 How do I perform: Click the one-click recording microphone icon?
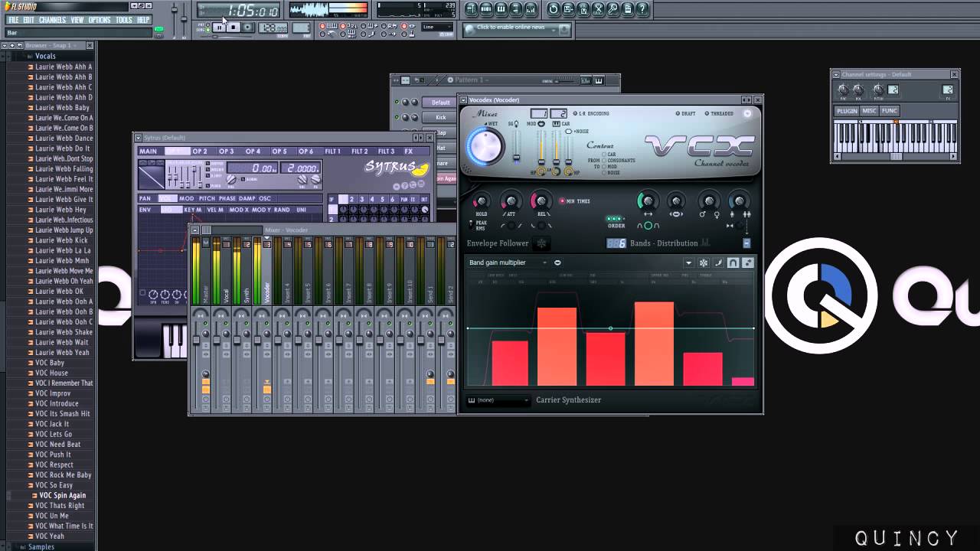(613, 9)
